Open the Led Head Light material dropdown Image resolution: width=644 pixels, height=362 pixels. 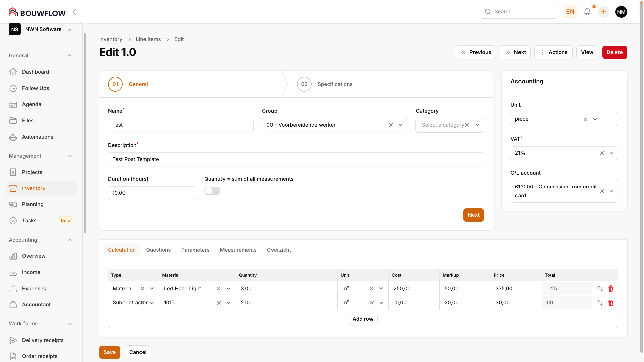pyautogui.click(x=228, y=289)
